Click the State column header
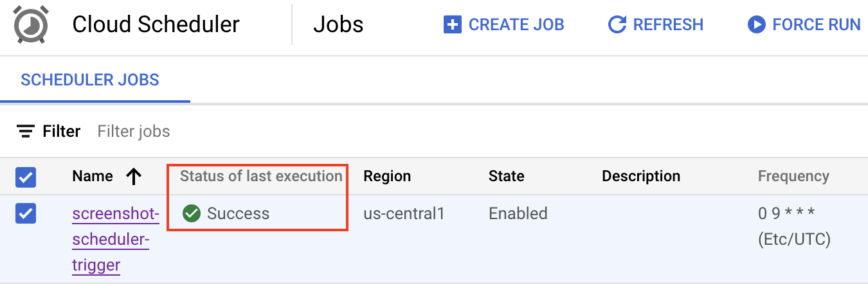Image resolution: width=868 pixels, height=284 pixels. pyautogui.click(x=506, y=176)
